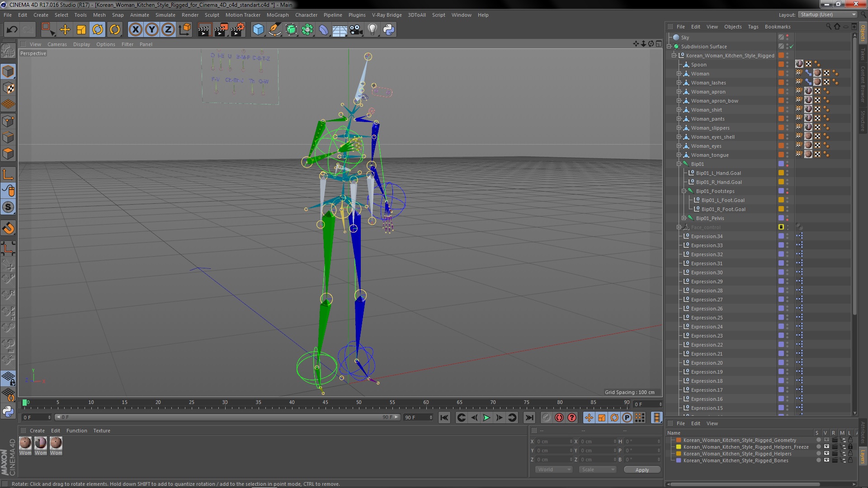Click the Undo arrow icon
This screenshot has height=488, width=868.
[12, 30]
